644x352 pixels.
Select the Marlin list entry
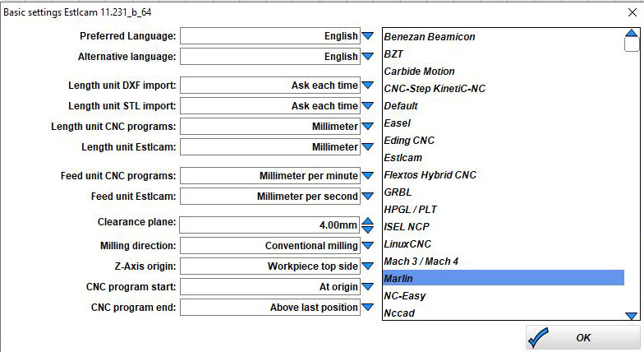504,278
